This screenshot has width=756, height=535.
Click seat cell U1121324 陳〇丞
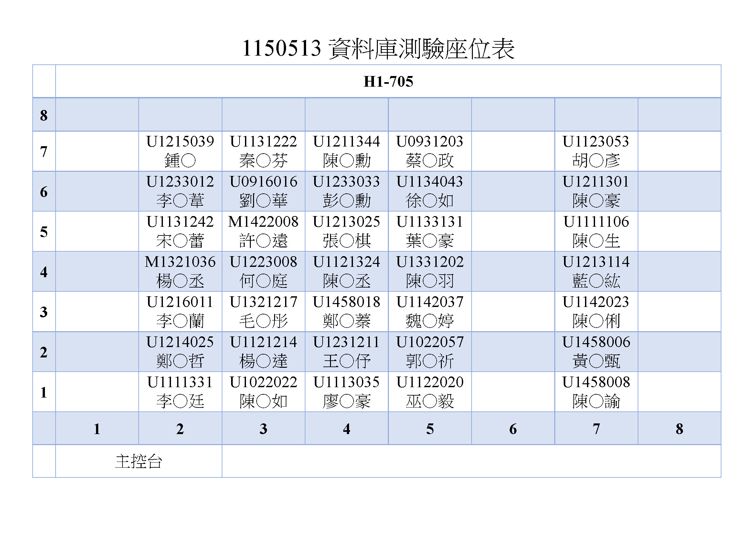tap(347, 272)
